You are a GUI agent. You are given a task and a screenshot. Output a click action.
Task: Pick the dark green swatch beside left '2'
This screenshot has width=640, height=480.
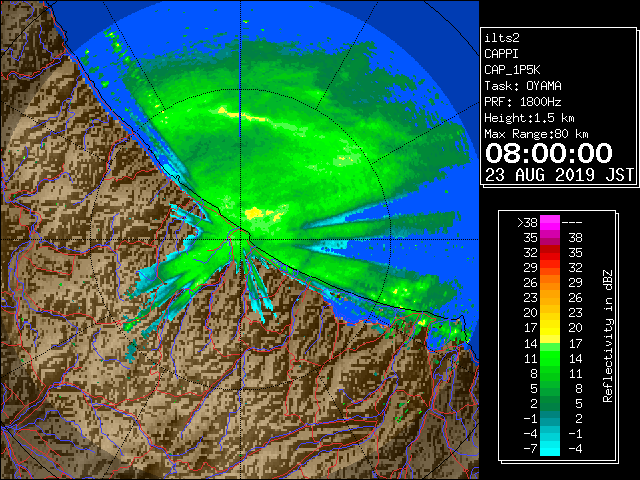[550, 403]
